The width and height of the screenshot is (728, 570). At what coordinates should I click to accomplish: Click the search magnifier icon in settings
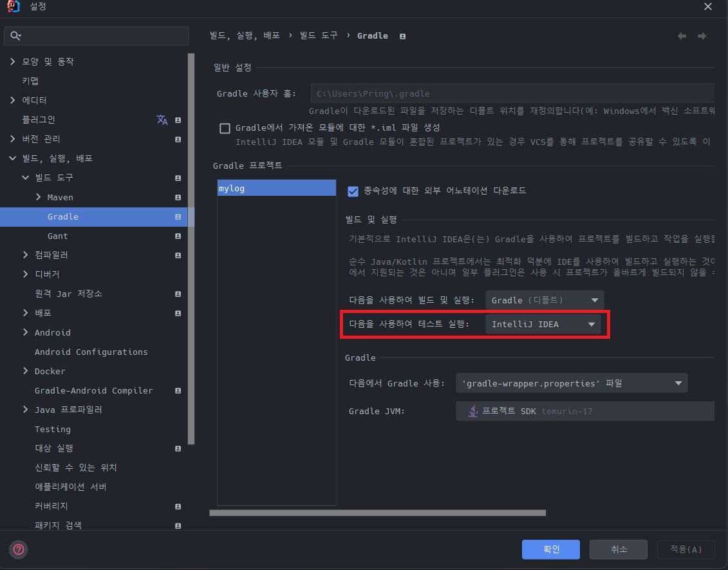(16, 36)
